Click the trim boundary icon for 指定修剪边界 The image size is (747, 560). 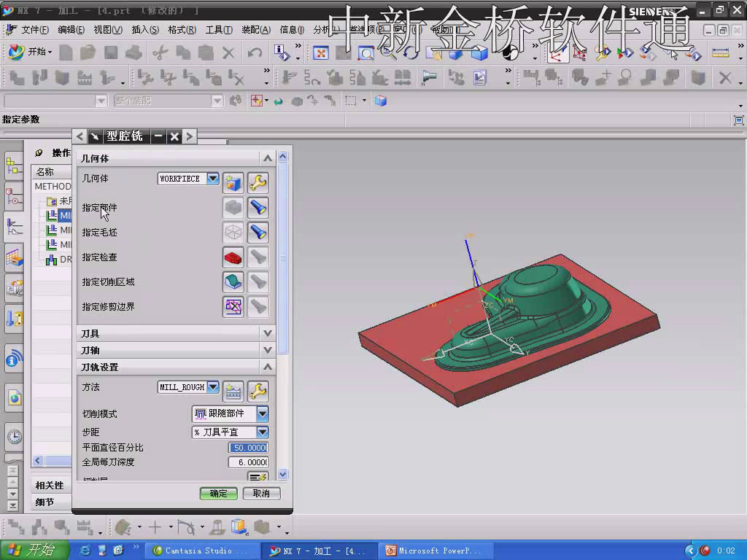[x=233, y=307]
